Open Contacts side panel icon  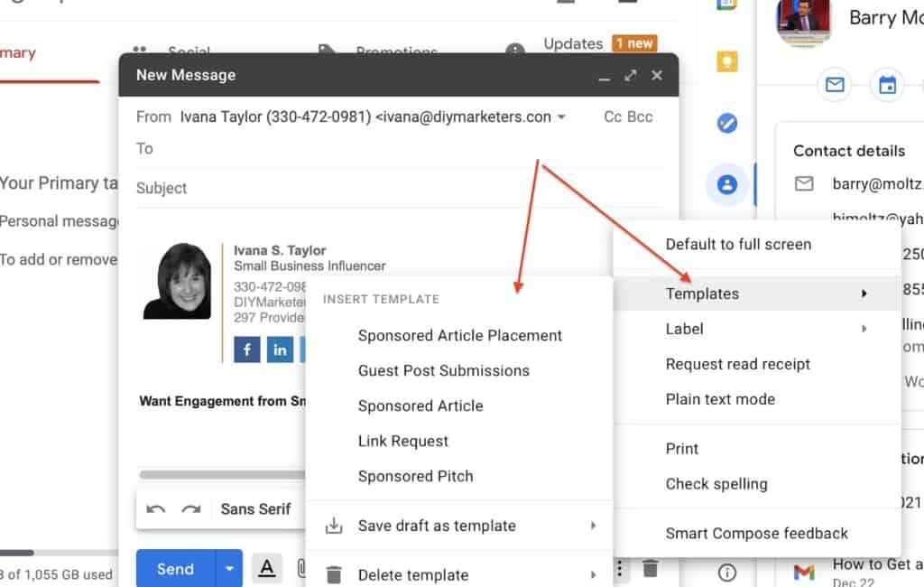click(x=726, y=184)
